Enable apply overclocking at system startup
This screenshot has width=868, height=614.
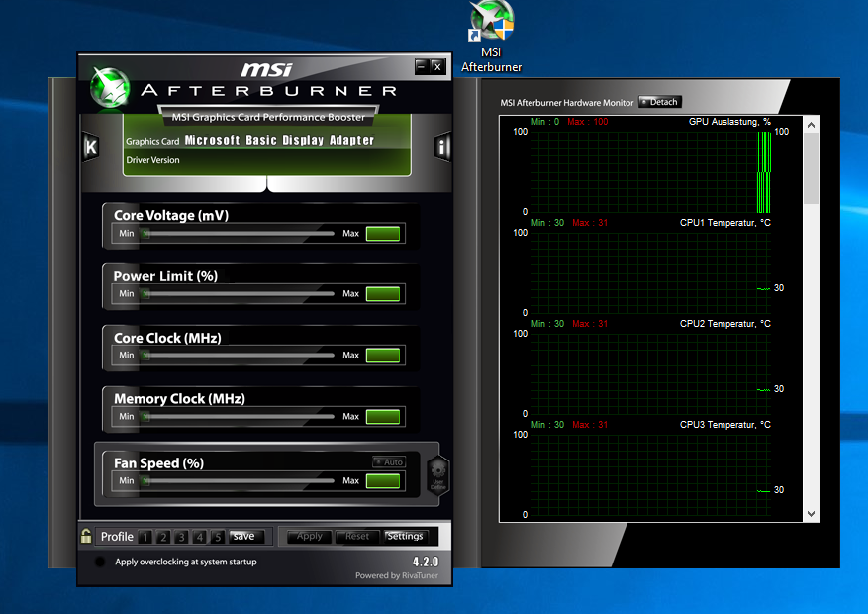(100, 562)
